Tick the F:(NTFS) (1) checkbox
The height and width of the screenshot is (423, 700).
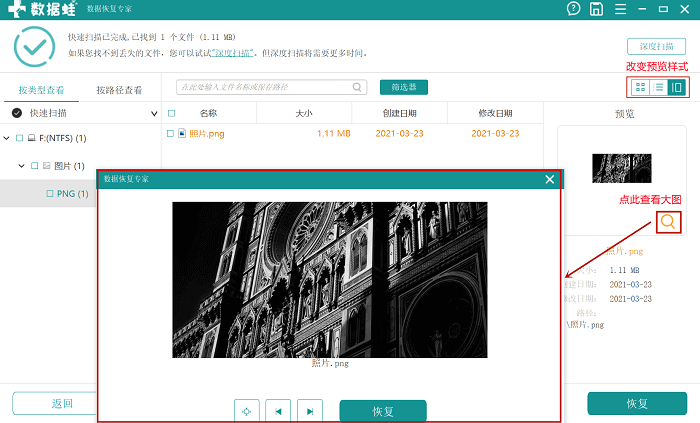coord(19,138)
